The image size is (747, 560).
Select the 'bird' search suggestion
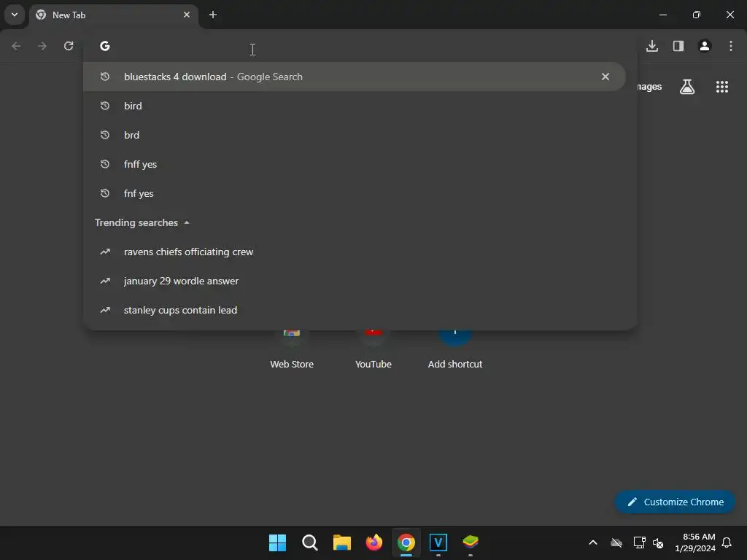point(354,106)
